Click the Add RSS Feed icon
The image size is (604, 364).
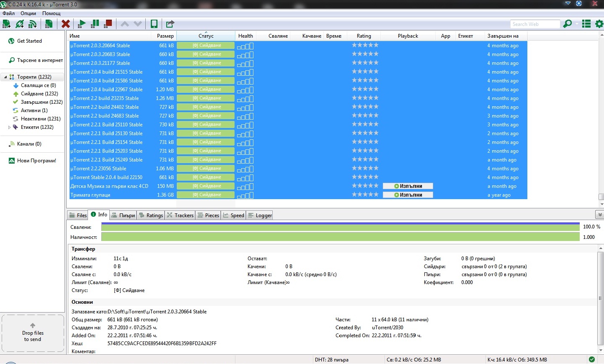pyautogui.click(x=32, y=24)
